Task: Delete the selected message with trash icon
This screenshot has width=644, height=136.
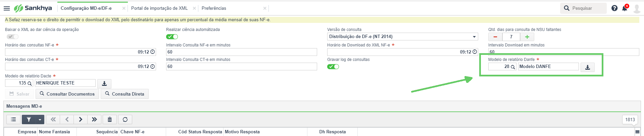Action: 110,120
